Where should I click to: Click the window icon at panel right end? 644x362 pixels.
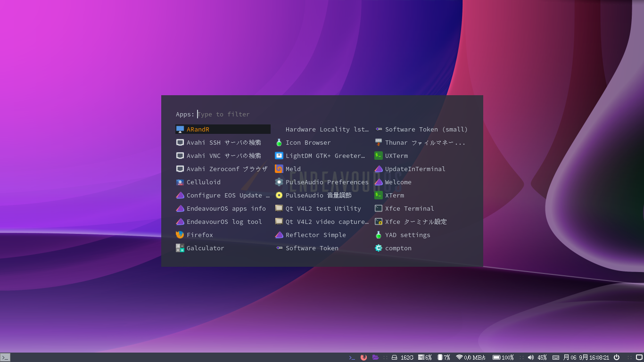point(639,357)
